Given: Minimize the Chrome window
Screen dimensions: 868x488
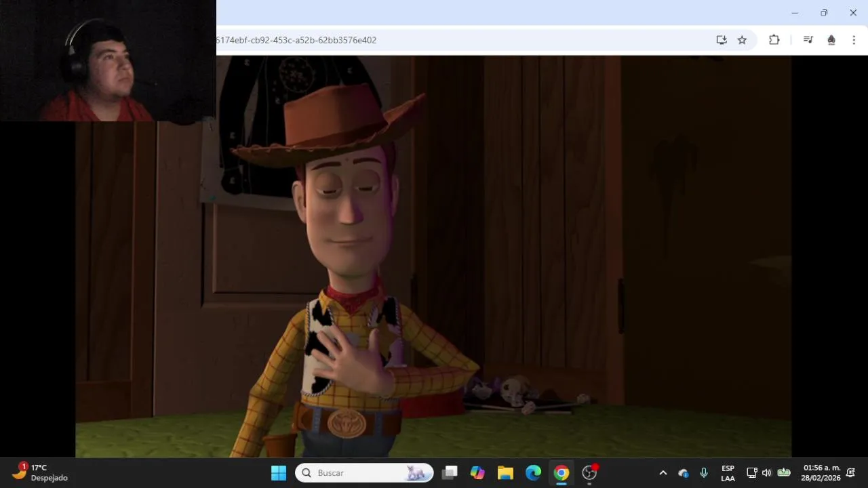Looking at the screenshot, I should coord(795,13).
